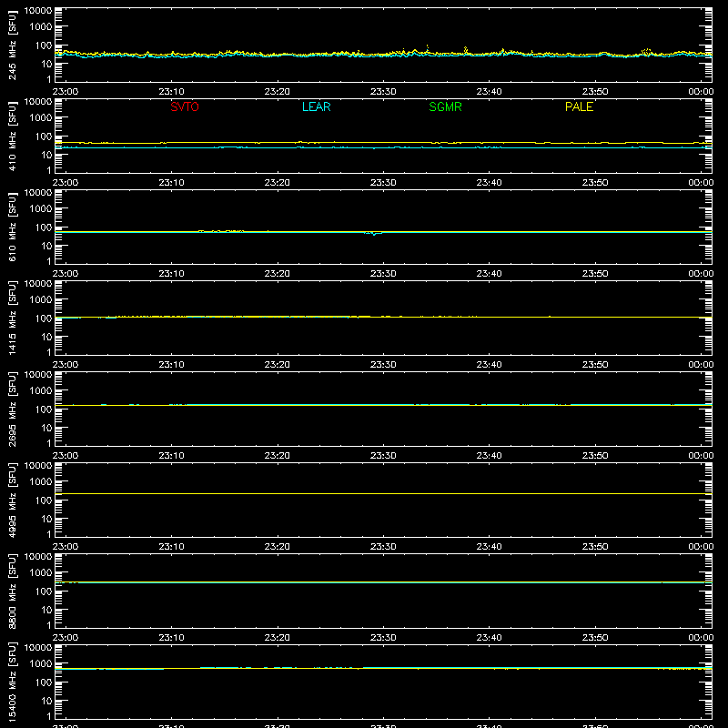Select the 8800 MHz [SFU] axis title
The image size is (728, 728).
[12, 591]
